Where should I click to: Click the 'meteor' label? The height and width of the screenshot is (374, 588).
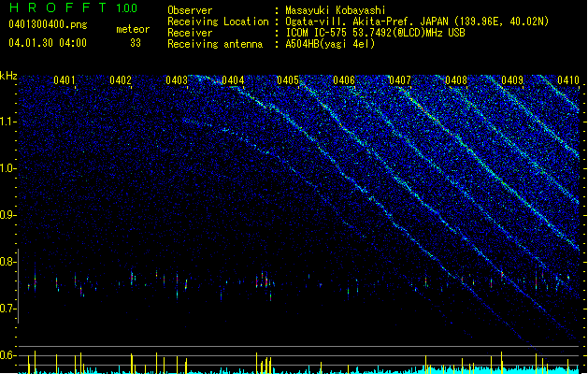133,29
